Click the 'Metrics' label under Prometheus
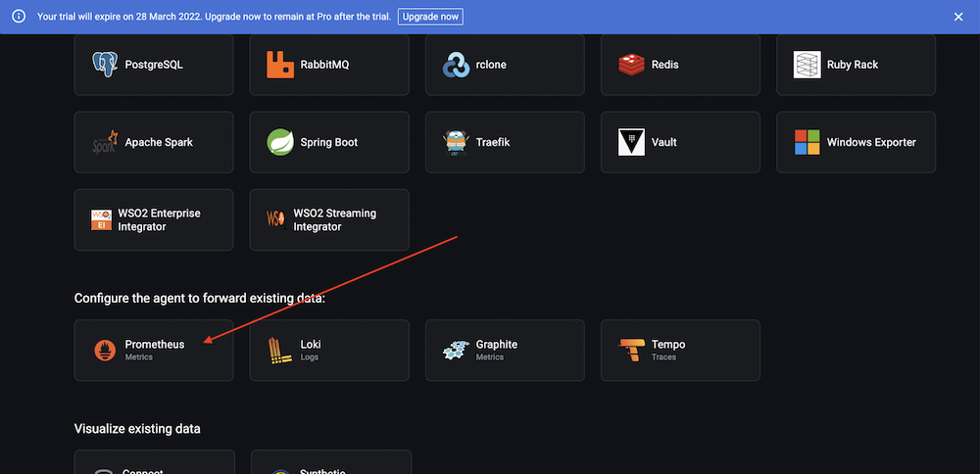 [x=139, y=357]
